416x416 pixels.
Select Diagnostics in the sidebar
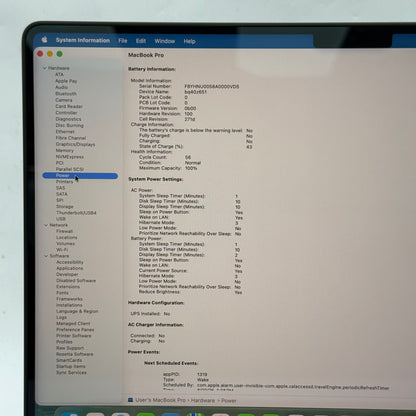pos(68,119)
